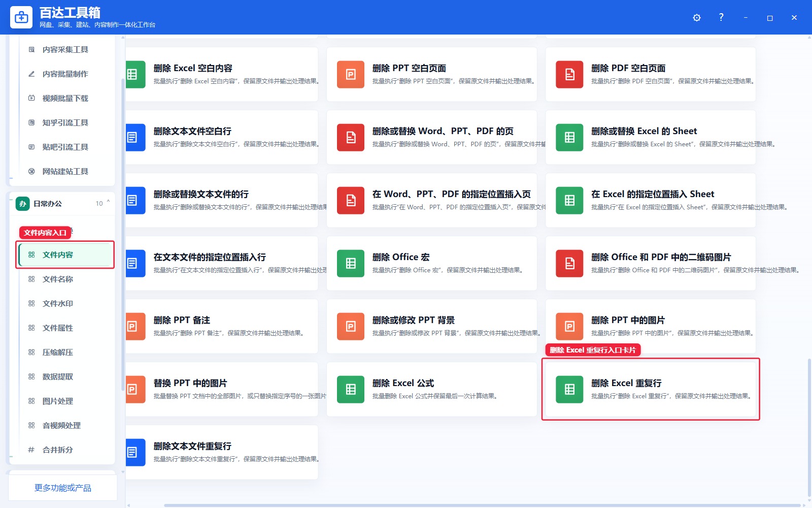Click the icon beside 内容采集工具
The width and height of the screenshot is (812, 508).
(31, 49)
